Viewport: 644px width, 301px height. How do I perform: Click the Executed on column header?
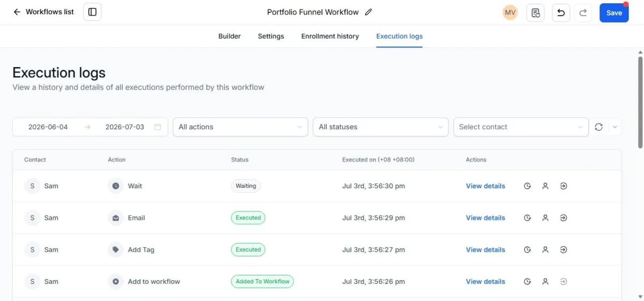click(378, 160)
